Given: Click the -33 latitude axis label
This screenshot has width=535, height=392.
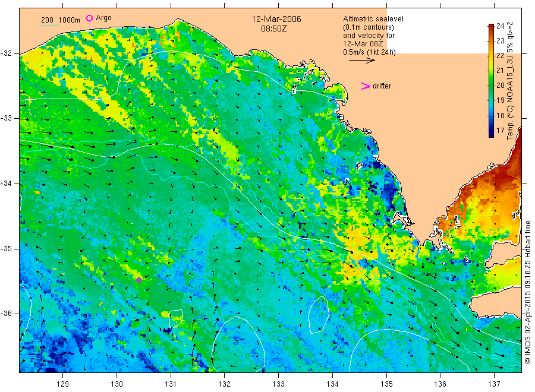Looking at the screenshot, I should [6, 118].
